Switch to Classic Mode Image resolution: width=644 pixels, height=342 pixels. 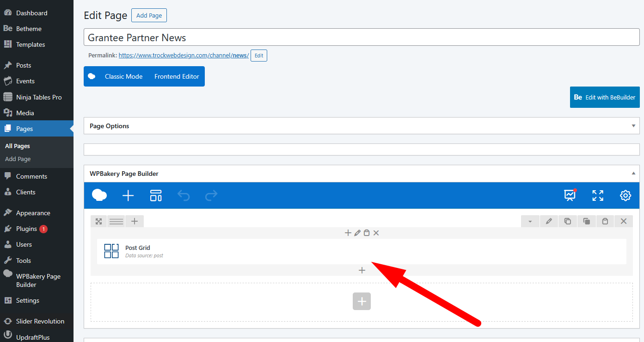click(x=123, y=76)
